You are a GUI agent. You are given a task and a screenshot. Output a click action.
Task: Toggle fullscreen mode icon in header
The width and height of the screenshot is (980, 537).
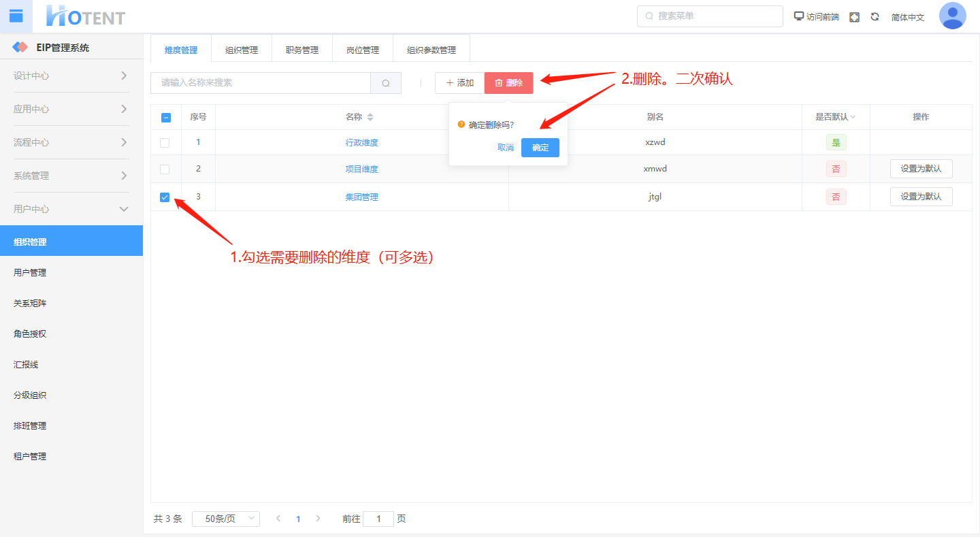point(855,17)
